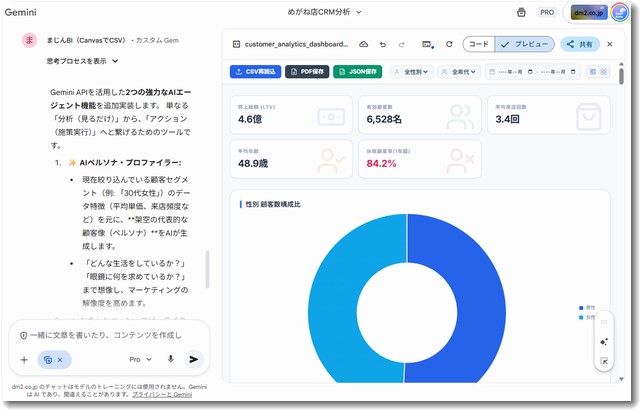Switch to the コード tab
The height and width of the screenshot is (410, 640).
click(479, 44)
